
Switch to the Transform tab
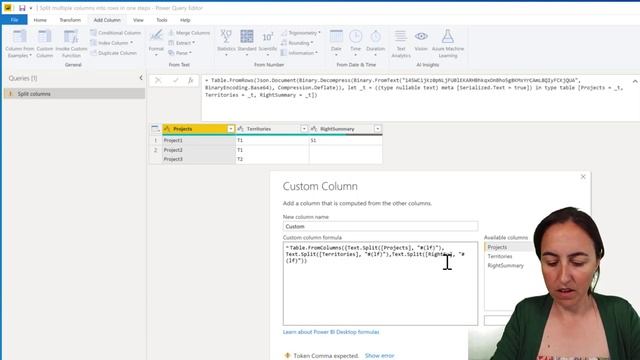coord(70,20)
